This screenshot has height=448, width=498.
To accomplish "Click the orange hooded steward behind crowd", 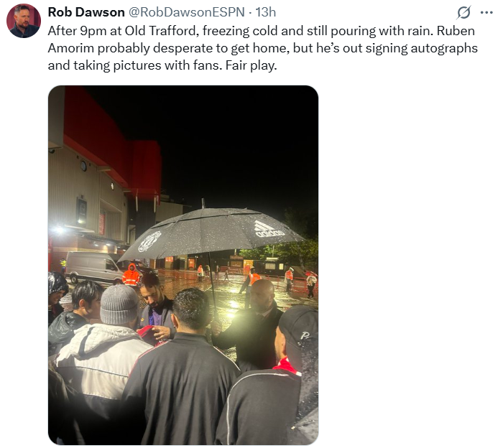I will click(x=131, y=275).
